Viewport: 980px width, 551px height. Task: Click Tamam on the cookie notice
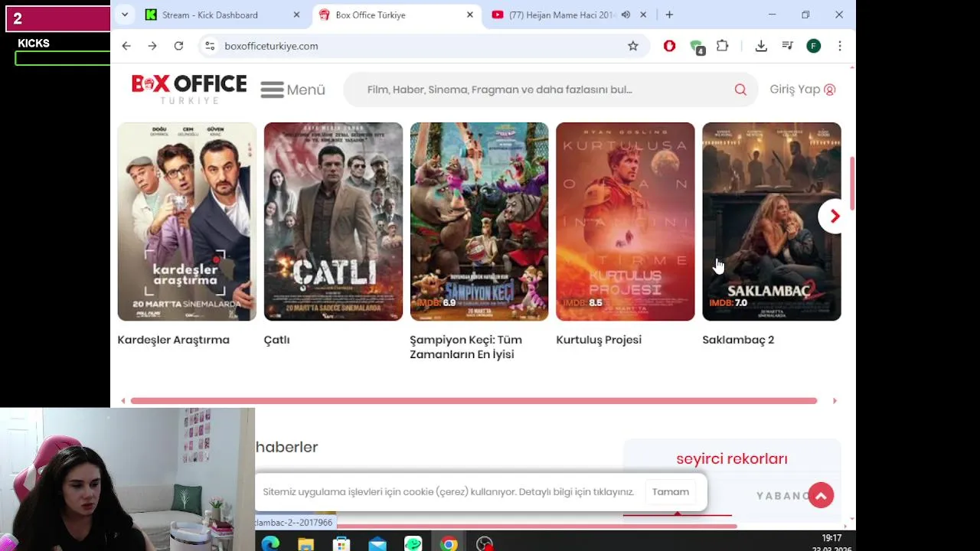pyautogui.click(x=671, y=492)
